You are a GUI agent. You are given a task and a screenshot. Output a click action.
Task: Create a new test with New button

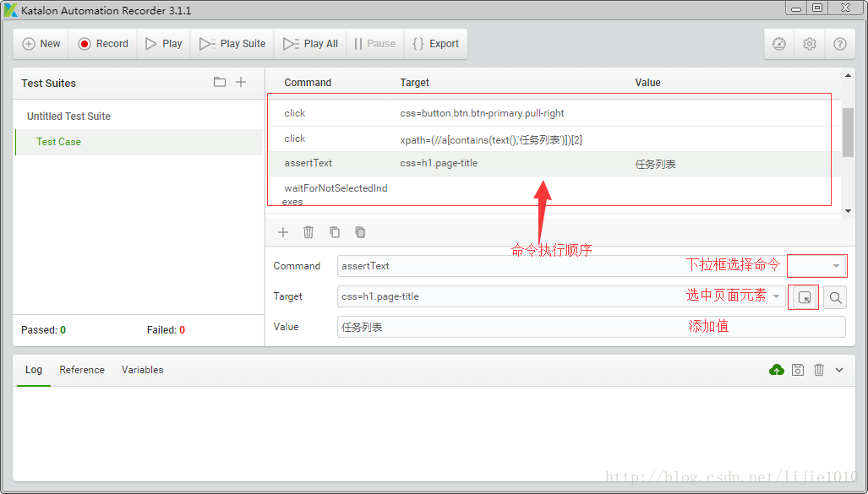coord(41,44)
